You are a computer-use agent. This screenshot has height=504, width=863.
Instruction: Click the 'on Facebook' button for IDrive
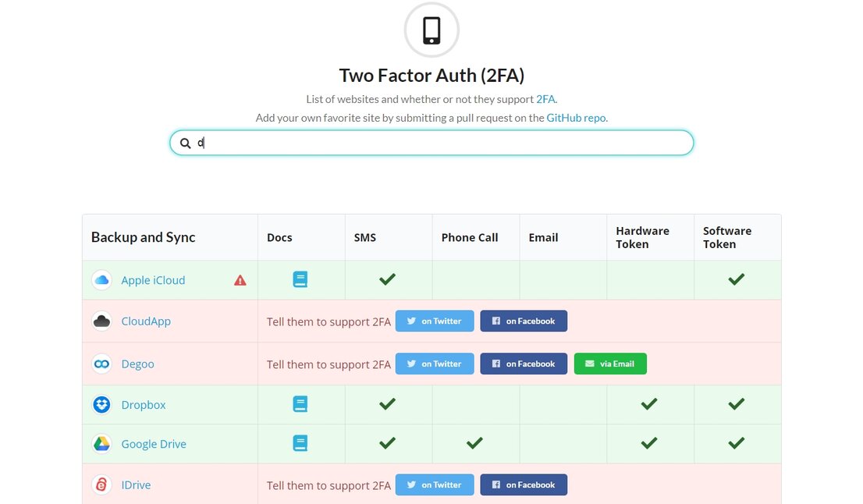click(x=524, y=484)
